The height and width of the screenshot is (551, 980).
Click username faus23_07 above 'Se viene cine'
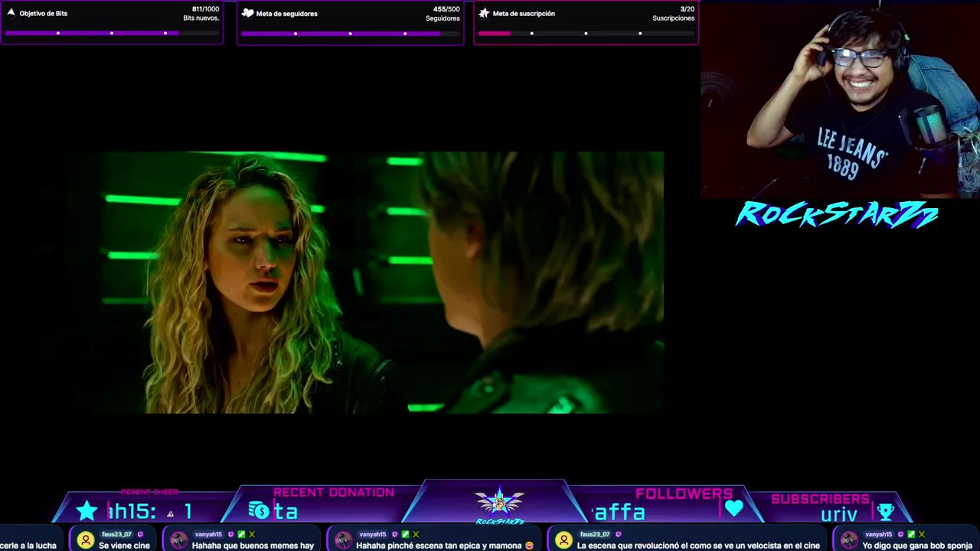click(117, 534)
